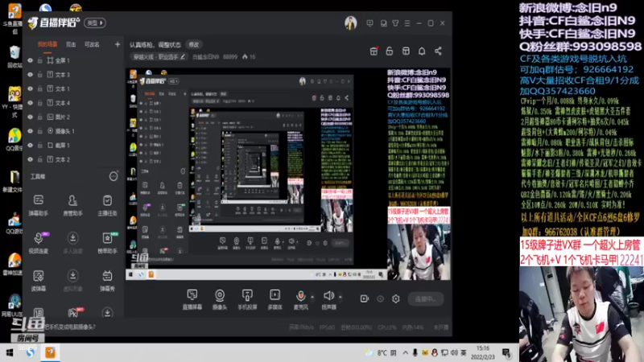Open the PK tool with hot badge

[x=73, y=313]
